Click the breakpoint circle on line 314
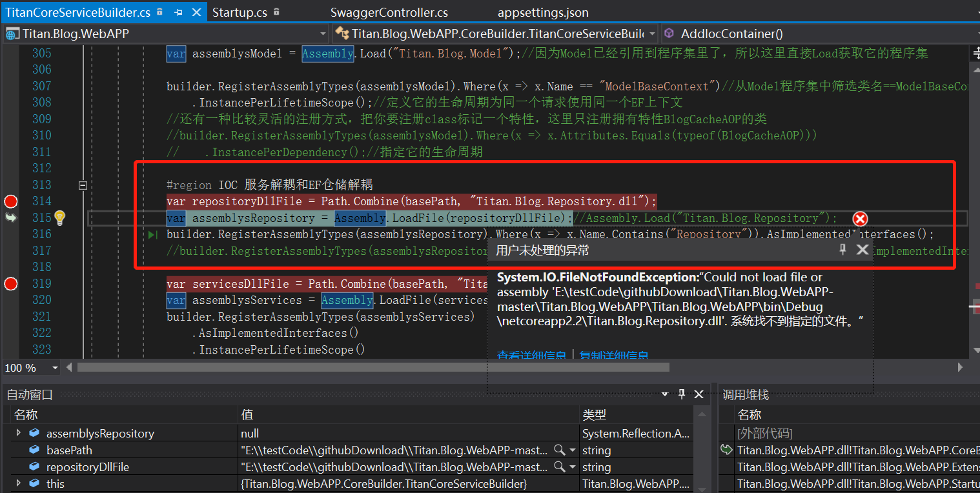The height and width of the screenshot is (493, 980). pos(10,201)
